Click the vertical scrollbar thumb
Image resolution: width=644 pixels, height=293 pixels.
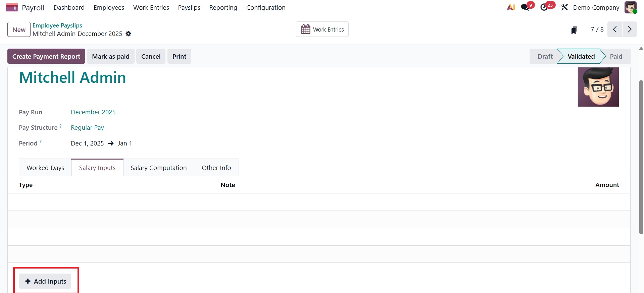pos(641,157)
